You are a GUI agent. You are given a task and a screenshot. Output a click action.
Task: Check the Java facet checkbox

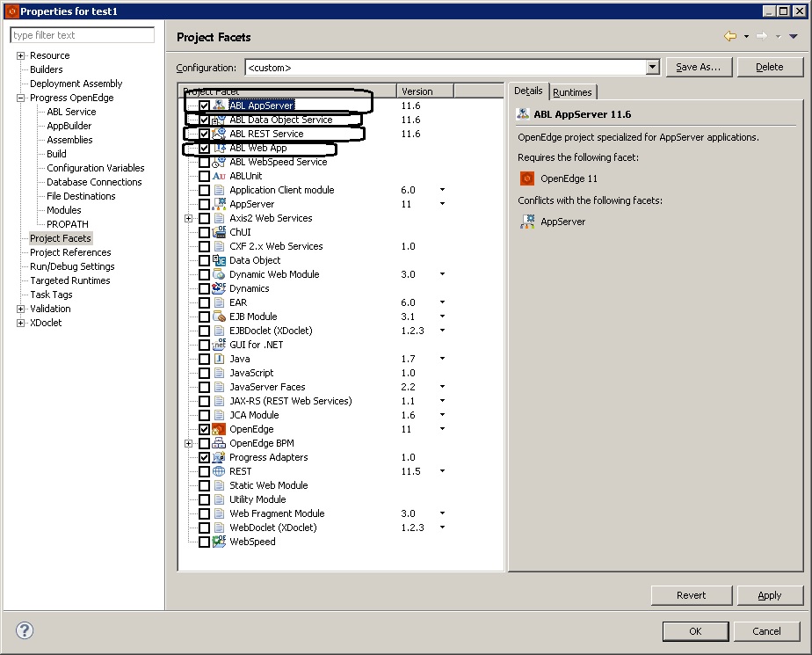205,359
